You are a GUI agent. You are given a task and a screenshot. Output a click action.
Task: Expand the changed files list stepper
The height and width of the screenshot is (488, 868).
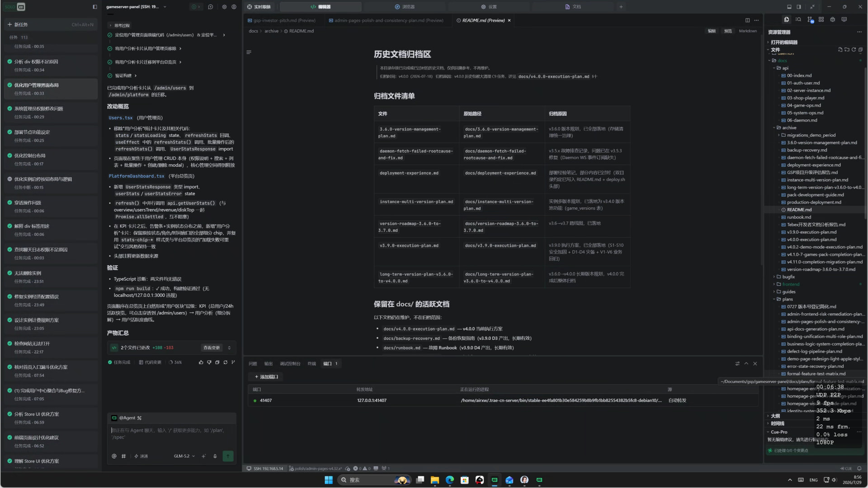pos(229,348)
